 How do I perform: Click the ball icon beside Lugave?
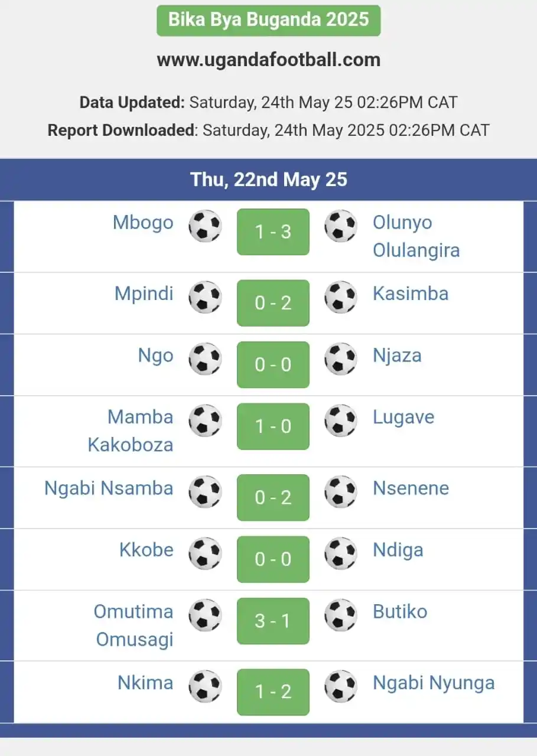click(341, 420)
